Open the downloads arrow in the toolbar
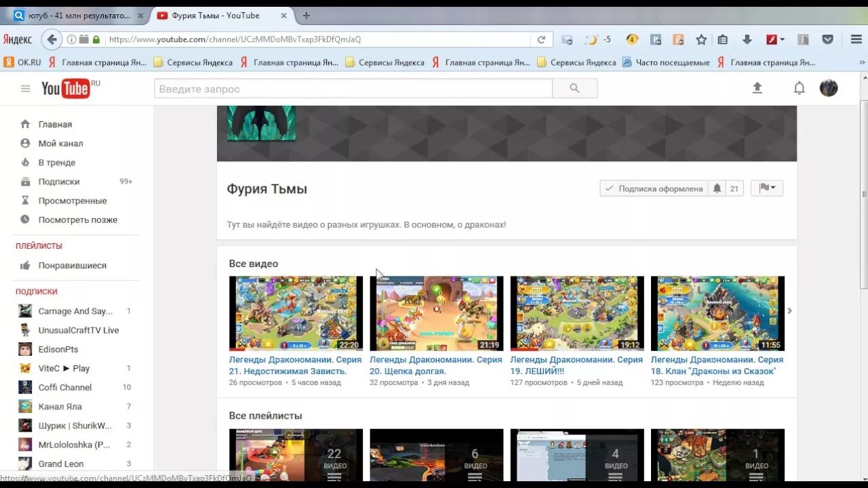 (747, 39)
